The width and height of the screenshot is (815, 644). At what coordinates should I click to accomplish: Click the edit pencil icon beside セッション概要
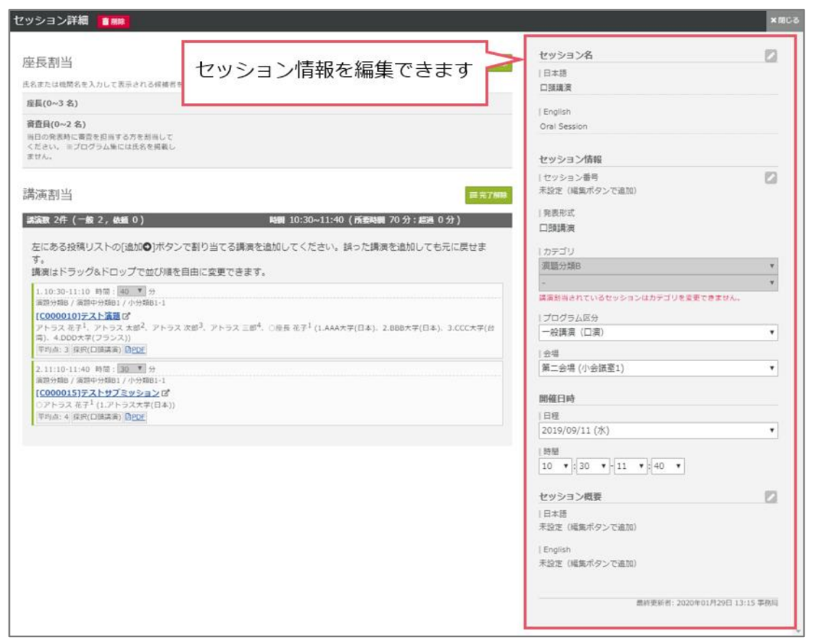772,499
